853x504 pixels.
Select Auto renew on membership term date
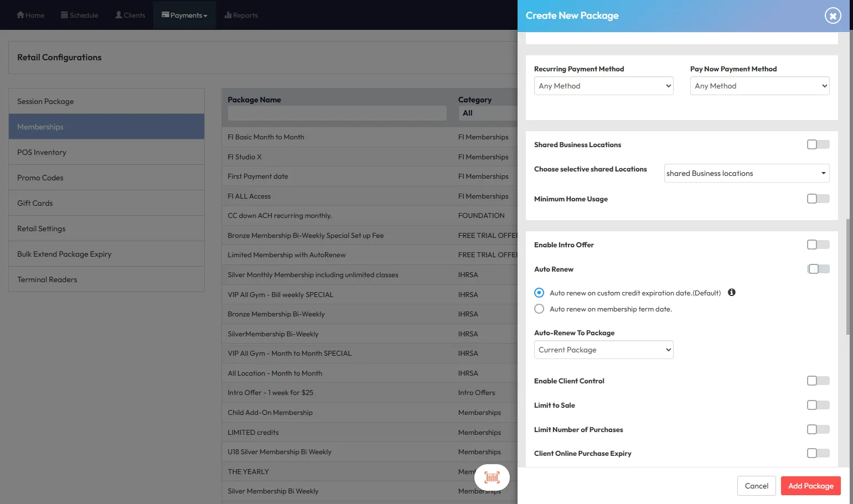pos(539,309)
